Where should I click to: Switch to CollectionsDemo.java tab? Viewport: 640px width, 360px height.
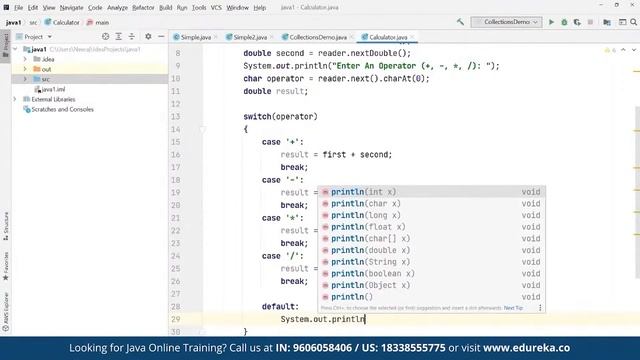(318, 37)
